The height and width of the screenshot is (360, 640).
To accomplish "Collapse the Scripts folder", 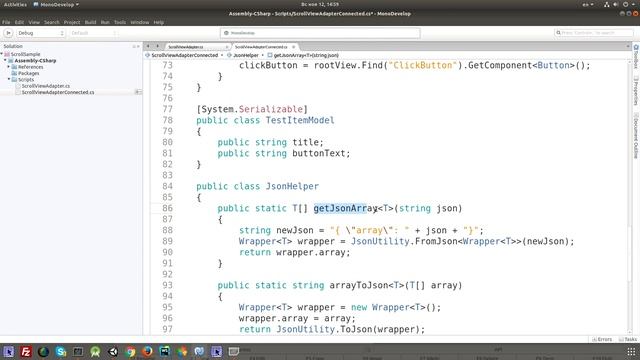I will click(x=9, y=80).
